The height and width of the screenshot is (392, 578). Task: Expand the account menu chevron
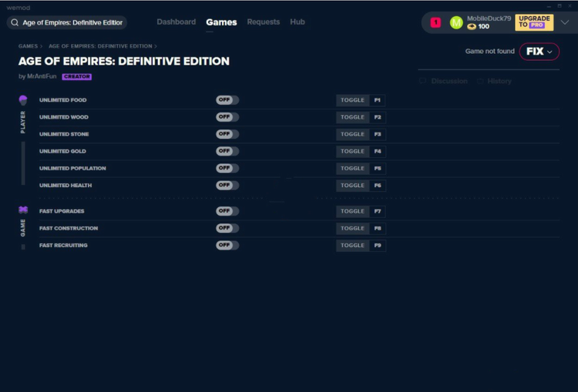coord(565,22)
